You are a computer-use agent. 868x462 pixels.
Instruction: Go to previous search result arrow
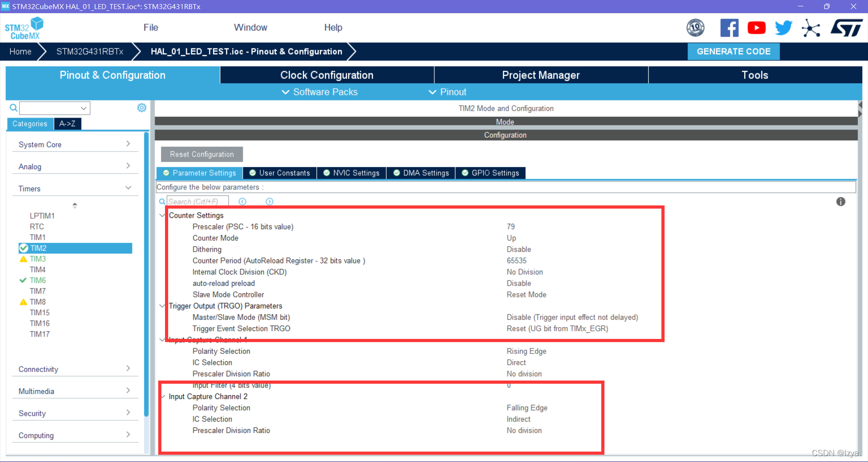tap(242, 202)
